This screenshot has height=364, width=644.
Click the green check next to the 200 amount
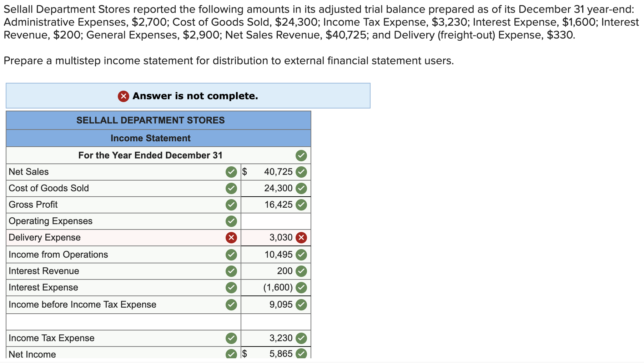(x=301, y=271)
